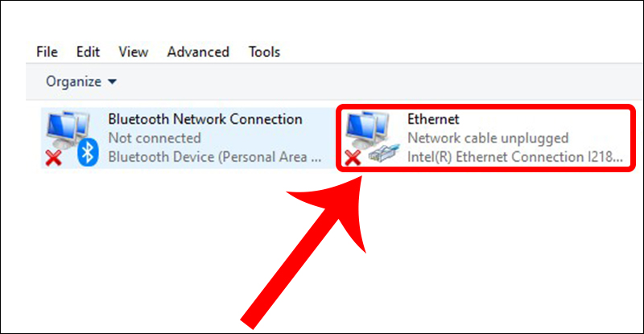
Task: Open the Tools menu
Action: click(264, 52)
